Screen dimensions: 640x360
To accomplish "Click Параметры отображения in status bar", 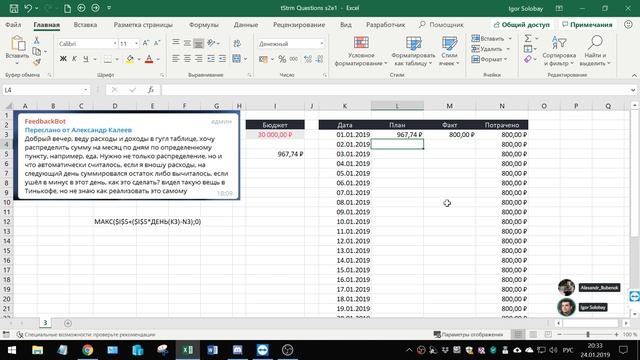I will coord(468,335).
